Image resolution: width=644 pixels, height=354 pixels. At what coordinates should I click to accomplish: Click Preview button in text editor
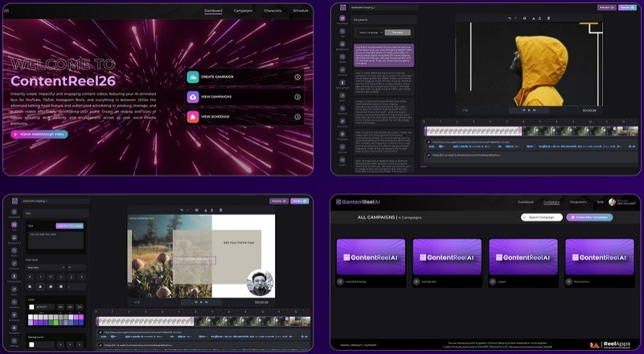tap(279, 201)
